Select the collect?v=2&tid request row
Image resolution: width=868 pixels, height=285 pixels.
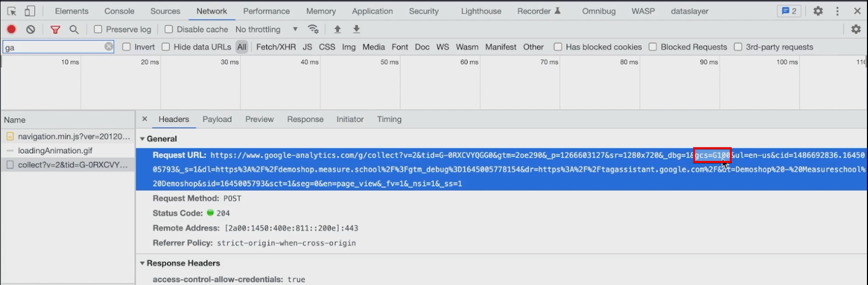[68, 165]
